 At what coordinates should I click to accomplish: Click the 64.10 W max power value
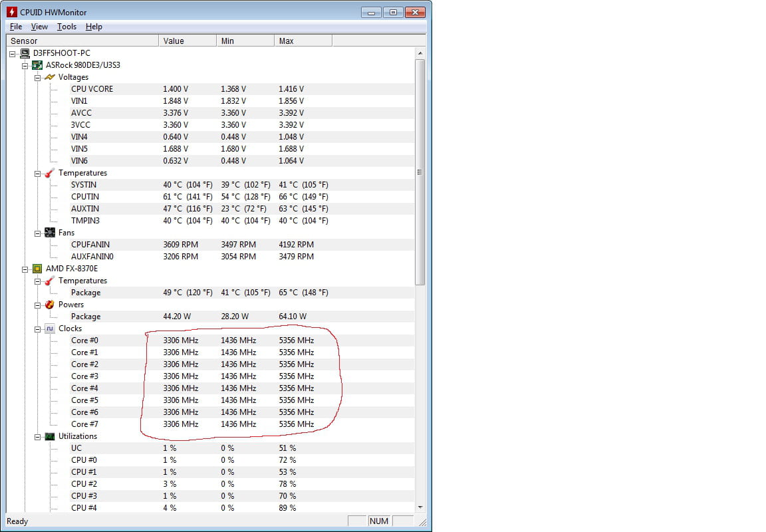pyautogui.click(x=293, y=317)
